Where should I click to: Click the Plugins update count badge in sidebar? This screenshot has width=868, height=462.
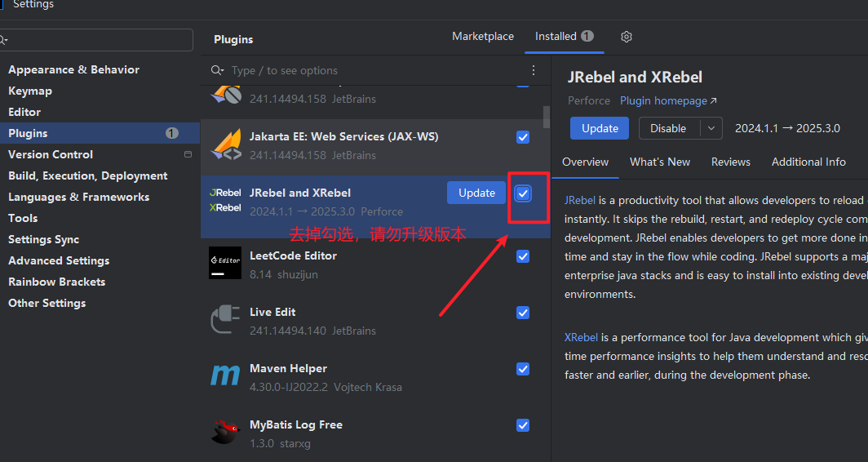coord(171,133)
